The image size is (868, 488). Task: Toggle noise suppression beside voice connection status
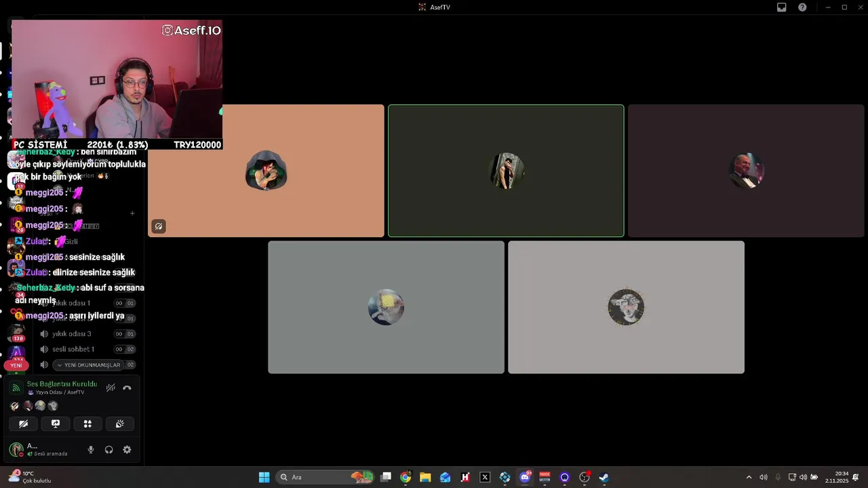[111, 388]
